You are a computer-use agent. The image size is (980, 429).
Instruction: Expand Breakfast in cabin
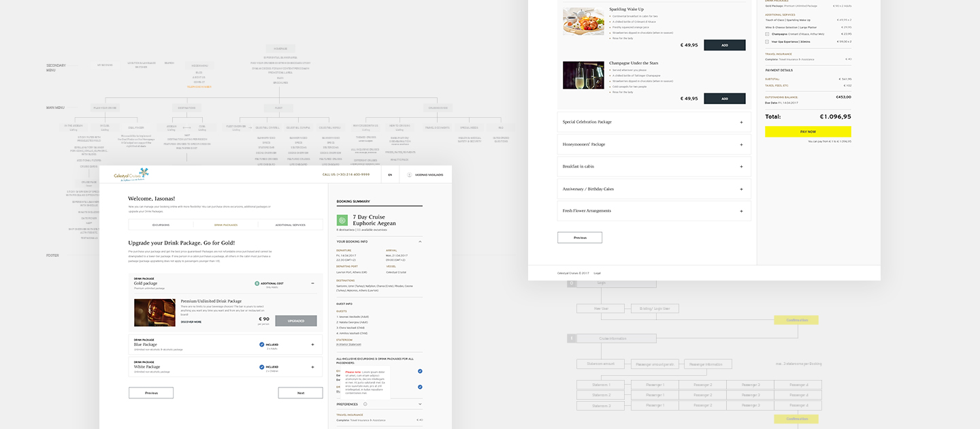741,167
